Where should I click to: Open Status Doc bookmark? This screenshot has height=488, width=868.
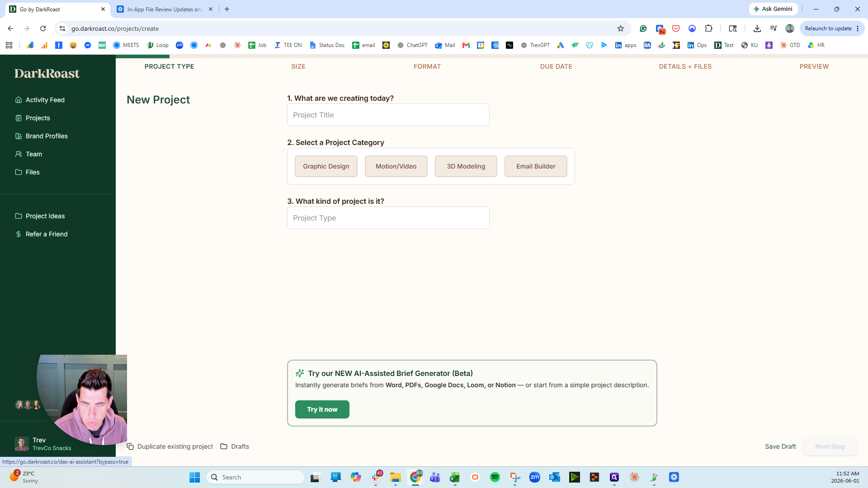327,45
